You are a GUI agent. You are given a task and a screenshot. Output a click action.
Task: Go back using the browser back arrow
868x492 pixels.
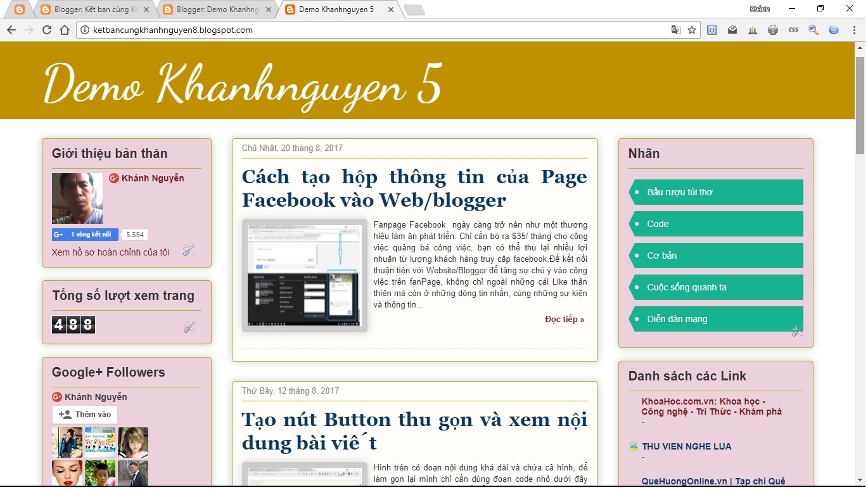pos(11,30)
